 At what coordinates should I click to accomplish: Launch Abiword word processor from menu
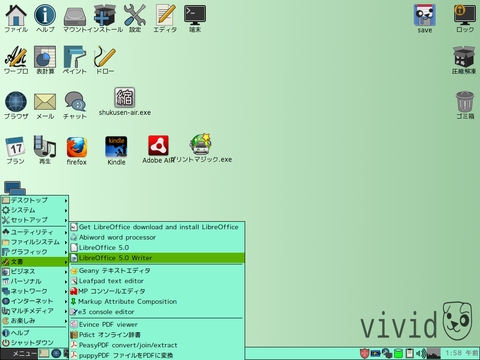[x=157, y=237]
